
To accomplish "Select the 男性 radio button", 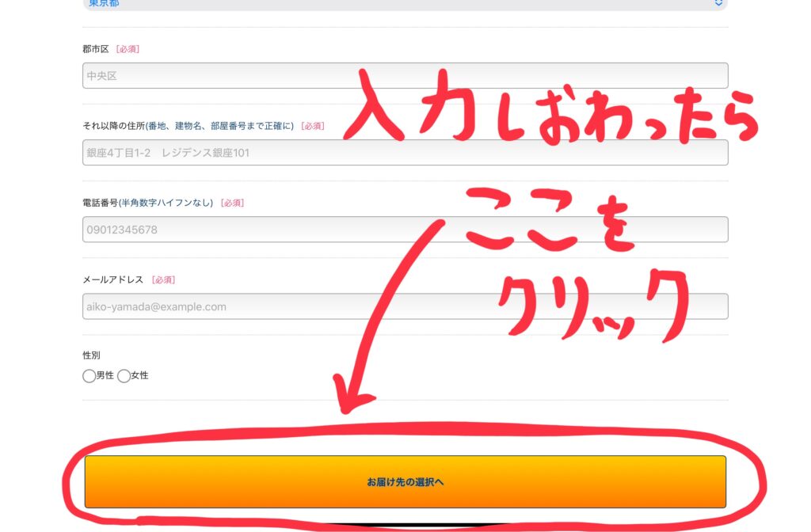I will [89, 376].
